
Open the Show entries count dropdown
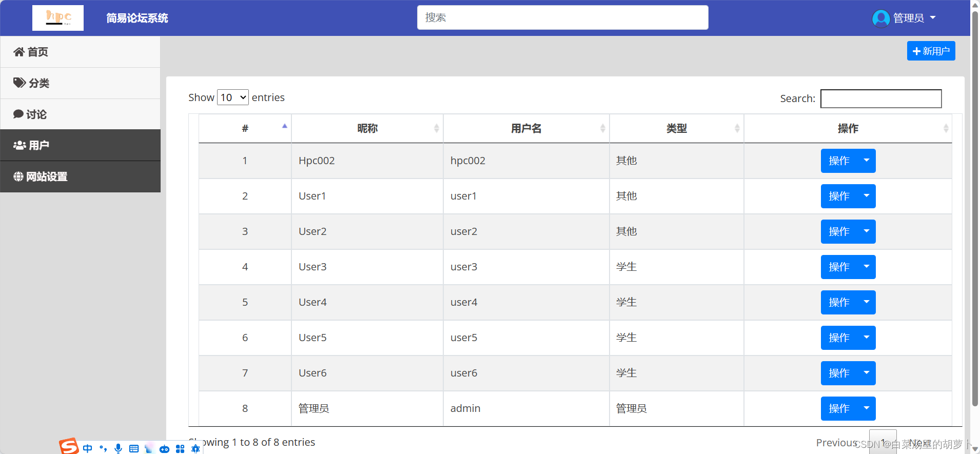[x=233, y=97]
